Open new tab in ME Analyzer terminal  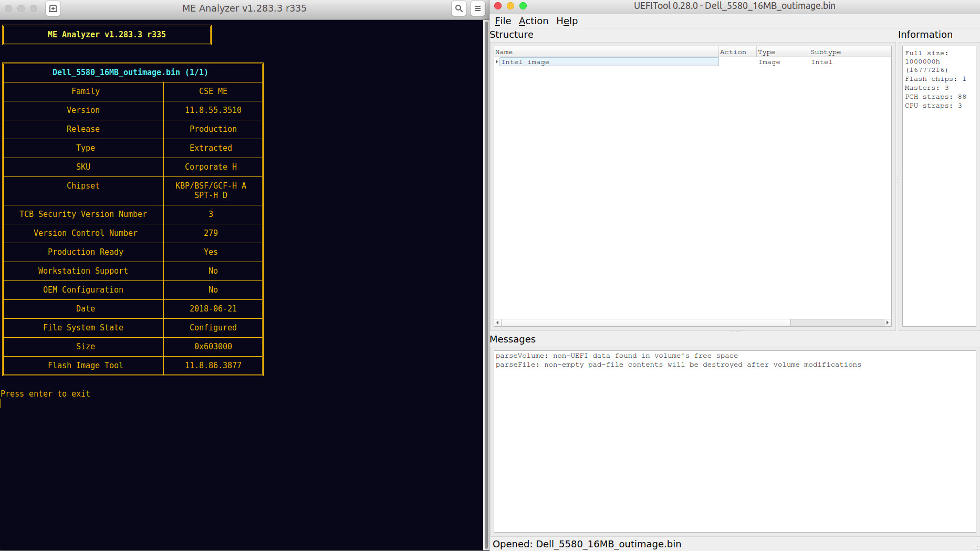click(x=53, y=8)
